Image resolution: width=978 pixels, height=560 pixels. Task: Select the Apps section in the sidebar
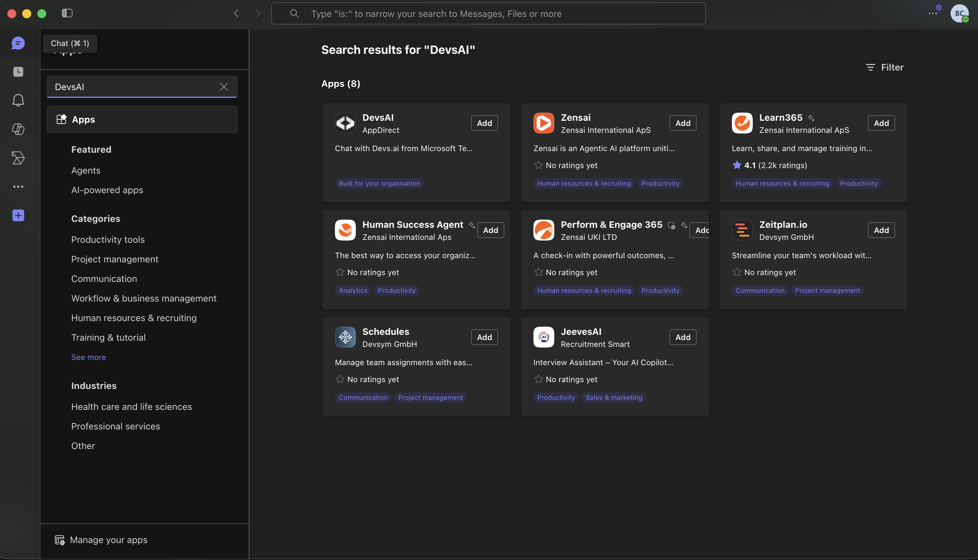142,120
